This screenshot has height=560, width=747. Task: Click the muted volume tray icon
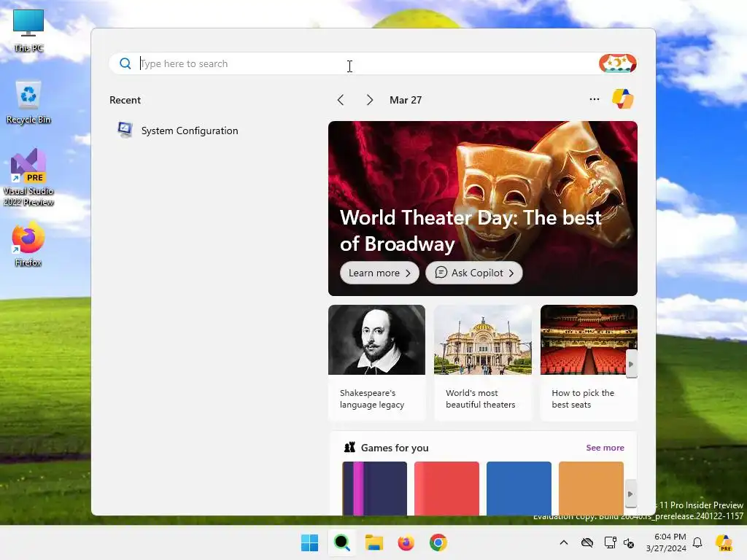pyautogui.click(x=628, y=542)
